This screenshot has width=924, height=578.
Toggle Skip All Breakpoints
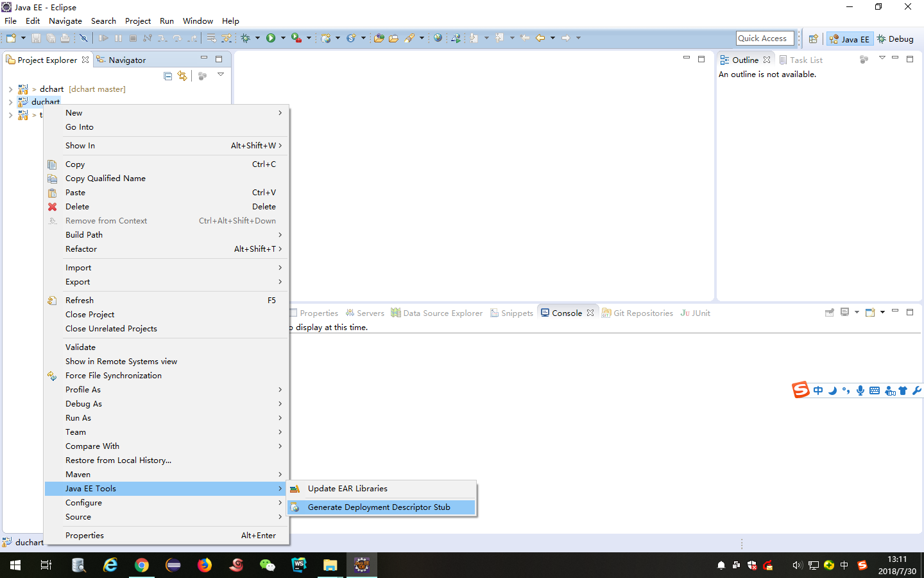point(83,38)
